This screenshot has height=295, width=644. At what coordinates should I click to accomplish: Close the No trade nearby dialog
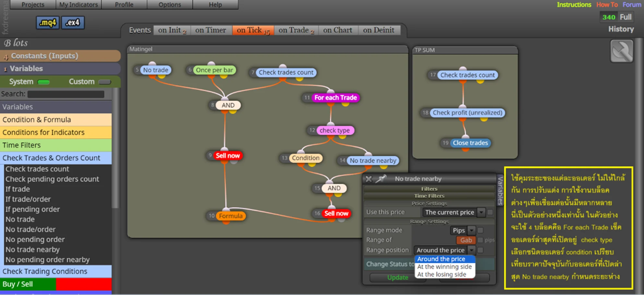point(369,179)
